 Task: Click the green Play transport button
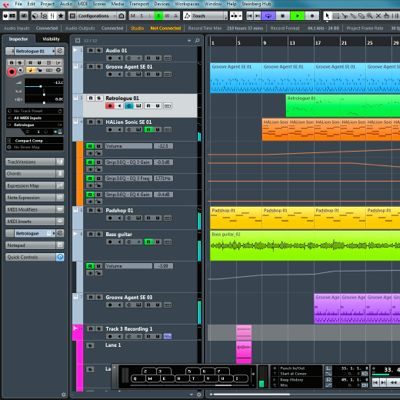coord(297,16)
